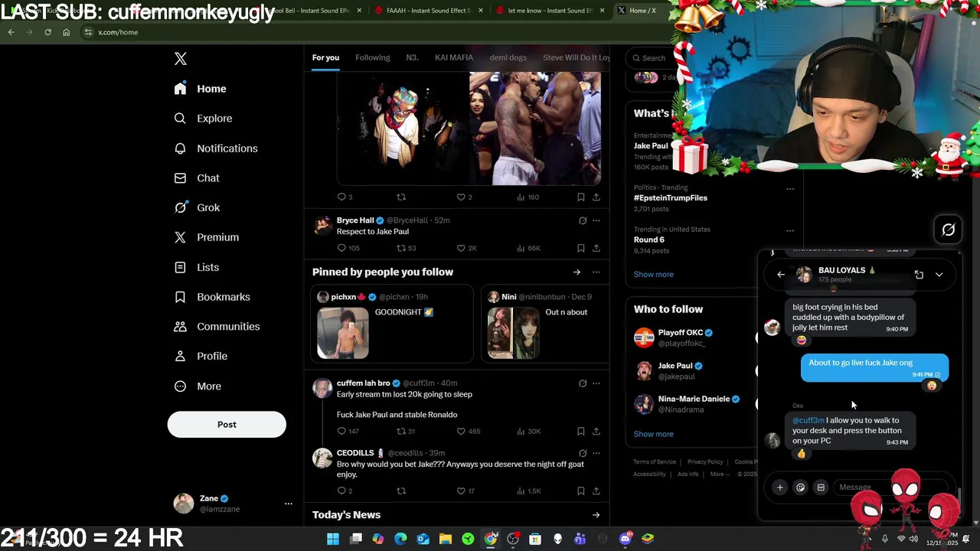
Task: Open emoji picker in chat
Action: click(801, 487)
